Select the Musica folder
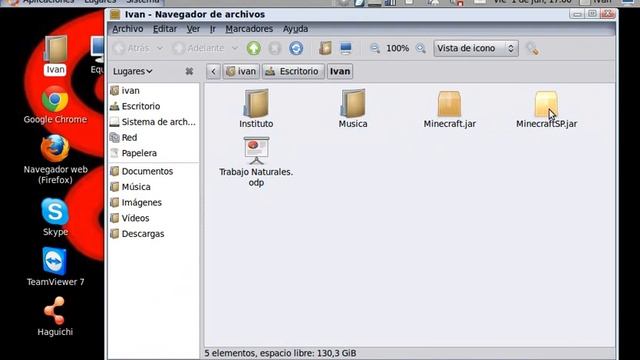Viewport: 640px width, 360px height. click(x=353, y=109)
